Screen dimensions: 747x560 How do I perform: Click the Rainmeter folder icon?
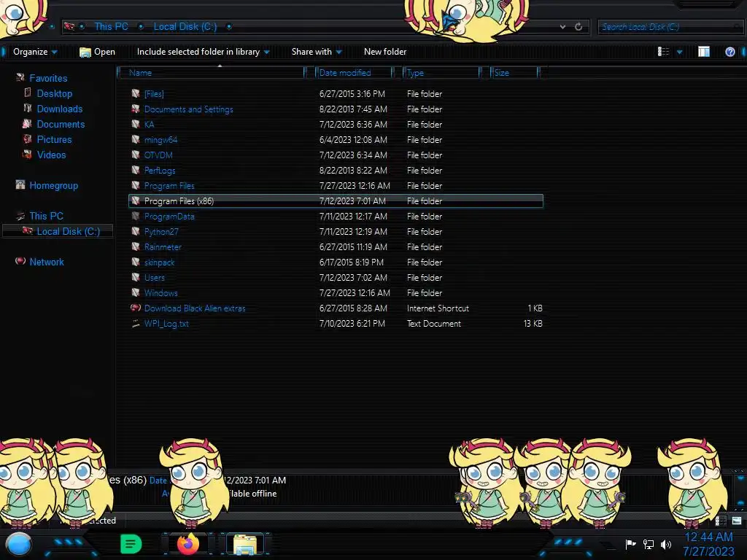[136, 246]
